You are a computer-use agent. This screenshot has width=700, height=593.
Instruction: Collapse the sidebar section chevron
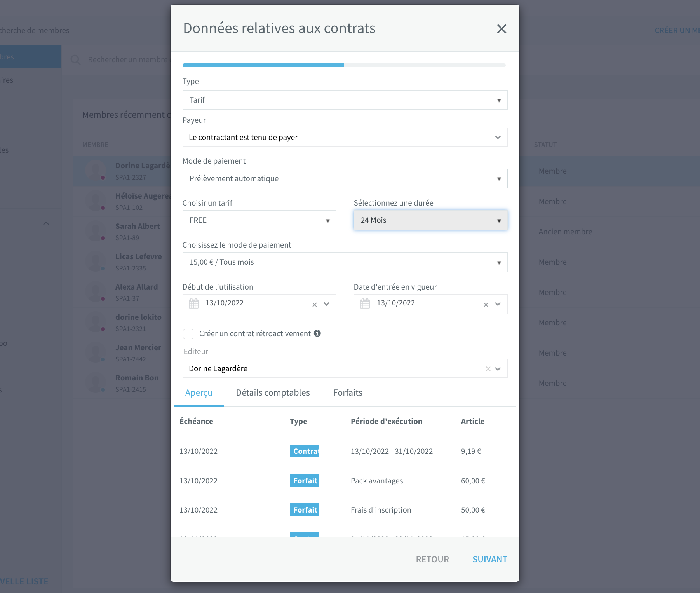(46, 223)
